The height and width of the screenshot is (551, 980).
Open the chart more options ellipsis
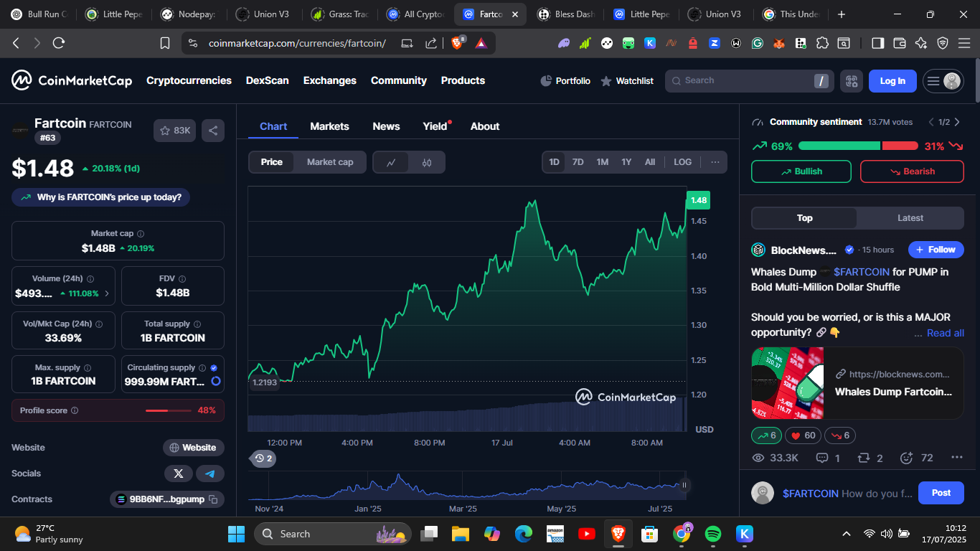[715, 162]
